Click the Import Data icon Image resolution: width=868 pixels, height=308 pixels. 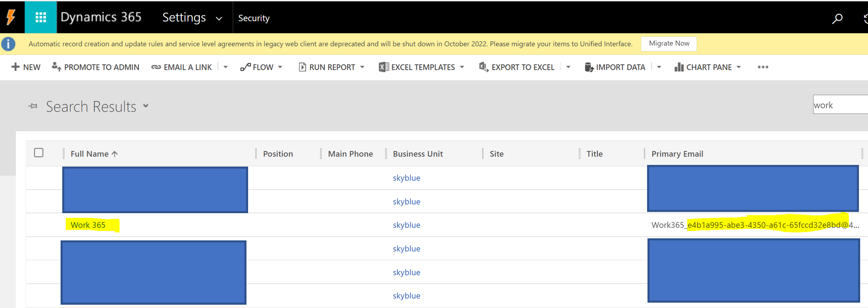click(589, 67)
